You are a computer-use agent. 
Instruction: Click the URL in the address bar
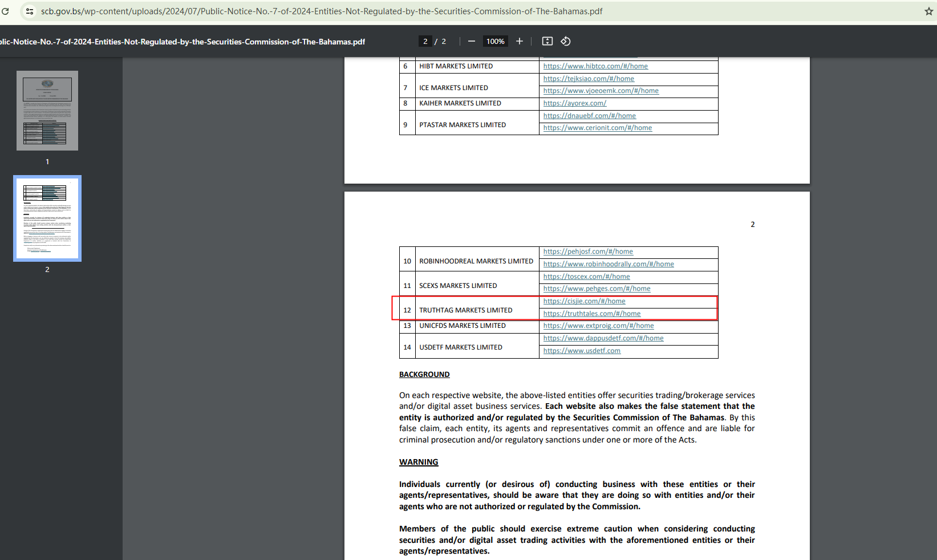click(x=322, y=11)
